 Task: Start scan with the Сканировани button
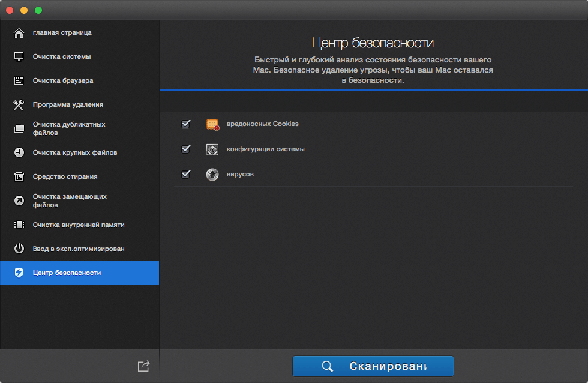click(373, 366)
